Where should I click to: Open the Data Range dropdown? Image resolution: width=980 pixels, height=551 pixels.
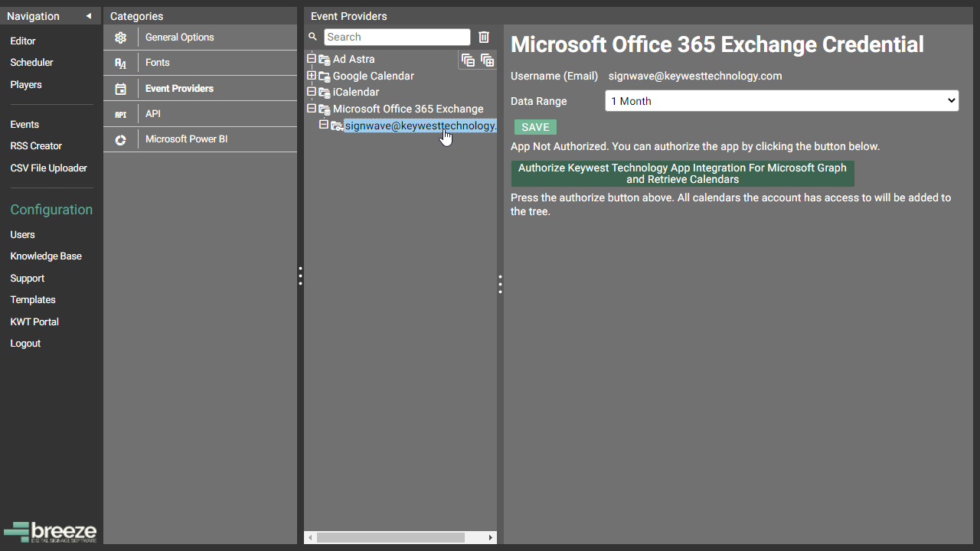pos(782,101)
